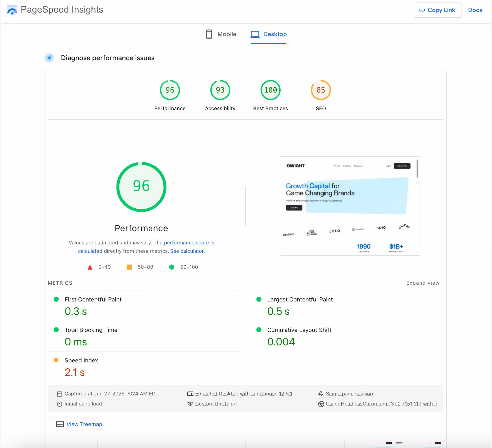This screenshot has width=492, height=448.
Task: Click the PageSpeed Insights title text
Action: pyautogui.click(x=62, y=10)
